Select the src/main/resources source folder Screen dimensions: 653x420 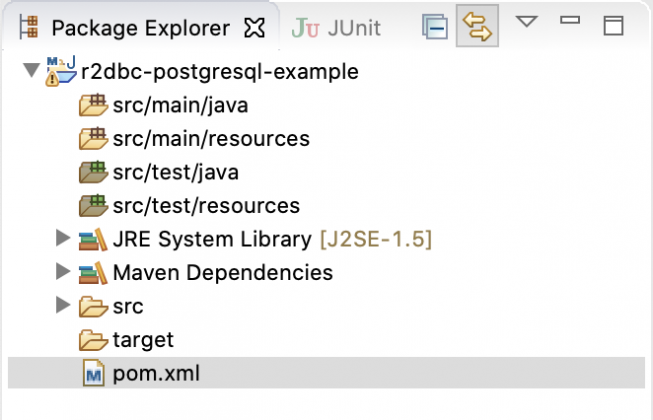coord(211,139)
